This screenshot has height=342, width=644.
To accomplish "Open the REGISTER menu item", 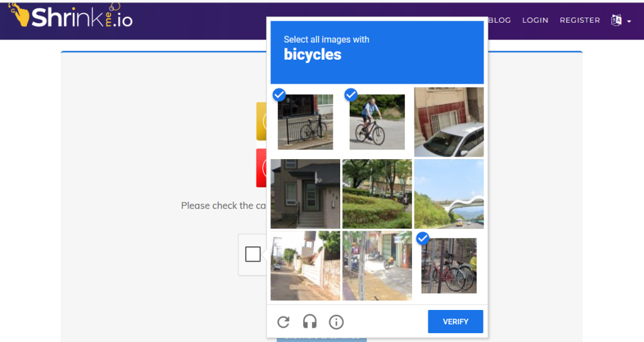I will [579, 20].
